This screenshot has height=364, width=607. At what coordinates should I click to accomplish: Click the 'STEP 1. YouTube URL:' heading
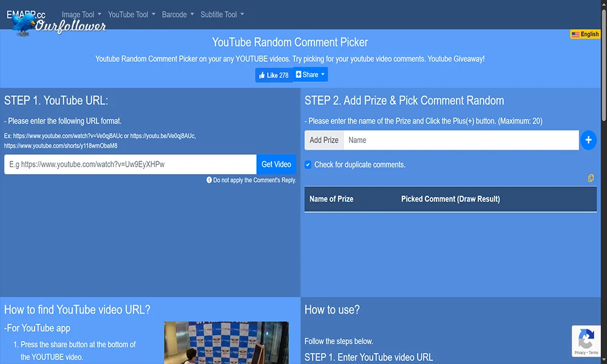56,101
